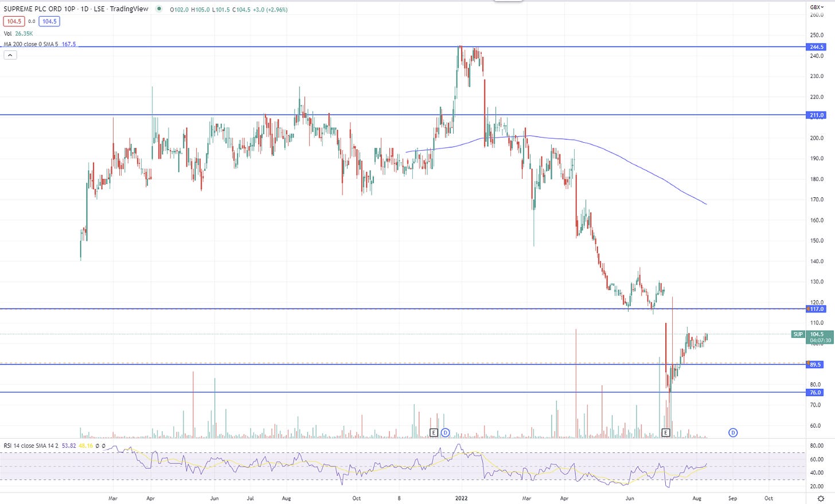Viewport: 835px width, 504px height.
Task: Click the red 104.5 sell price button
Action: [13, 21]
